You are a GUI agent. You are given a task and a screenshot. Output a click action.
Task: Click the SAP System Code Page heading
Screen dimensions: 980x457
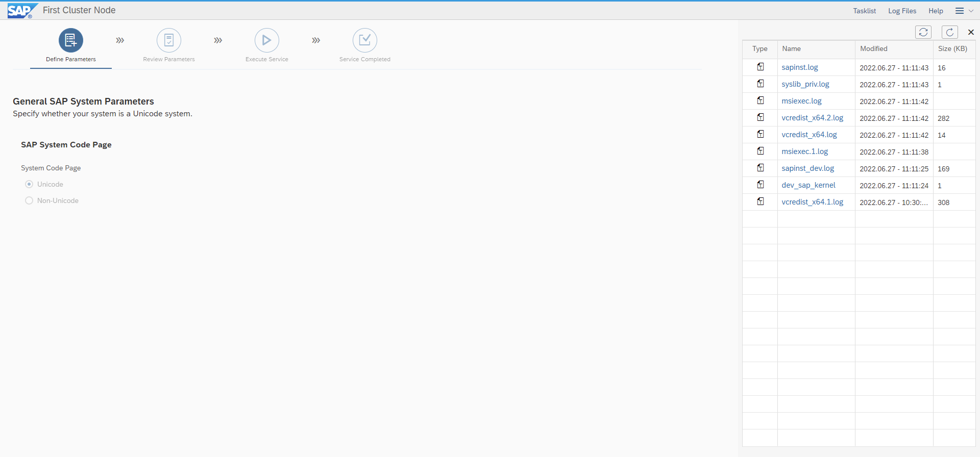pyautogui.click(x=66, y=145)
